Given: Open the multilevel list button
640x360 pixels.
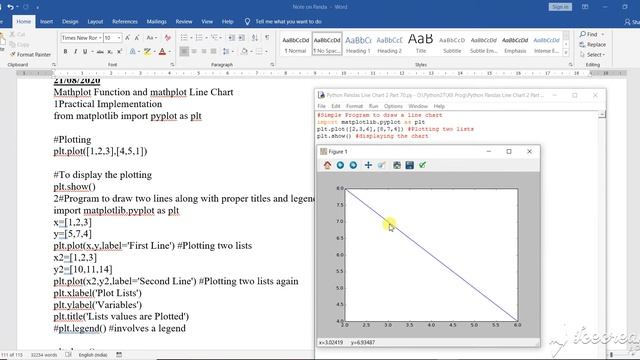Looking at the screenshot, I should click(x=215, y=38).
